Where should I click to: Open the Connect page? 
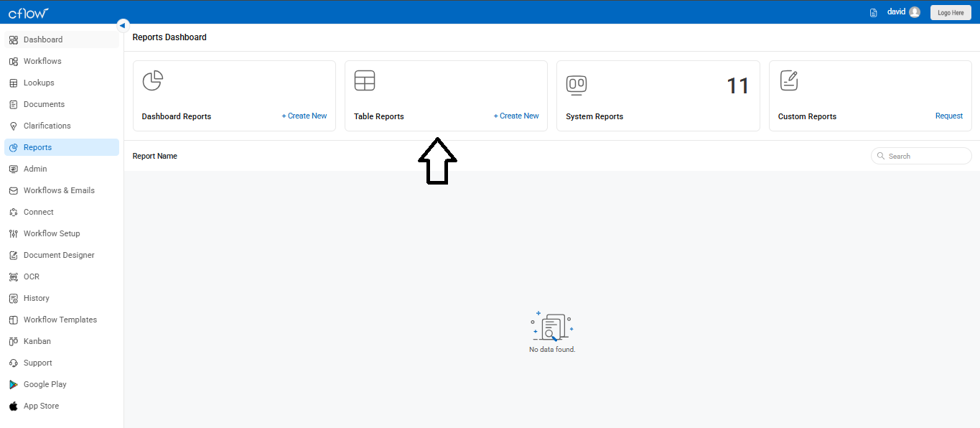62,212
